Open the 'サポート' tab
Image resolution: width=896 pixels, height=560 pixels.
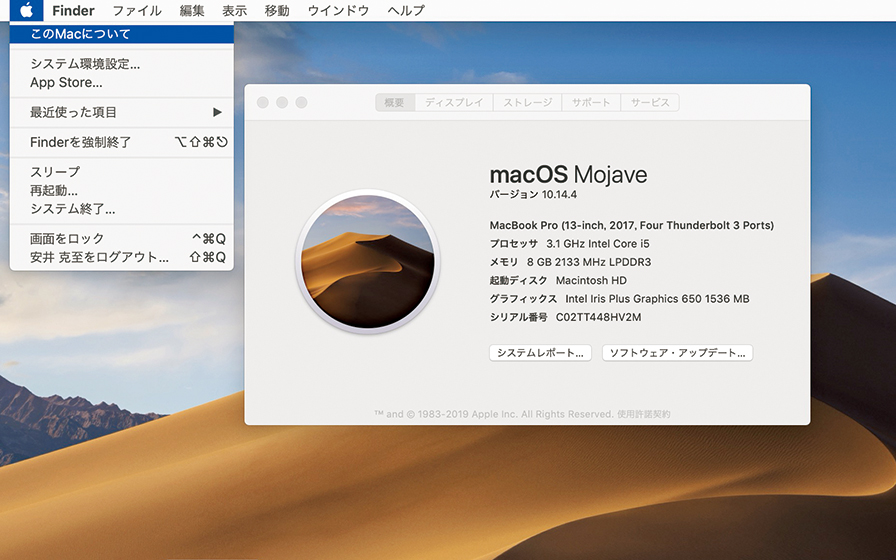591,103
